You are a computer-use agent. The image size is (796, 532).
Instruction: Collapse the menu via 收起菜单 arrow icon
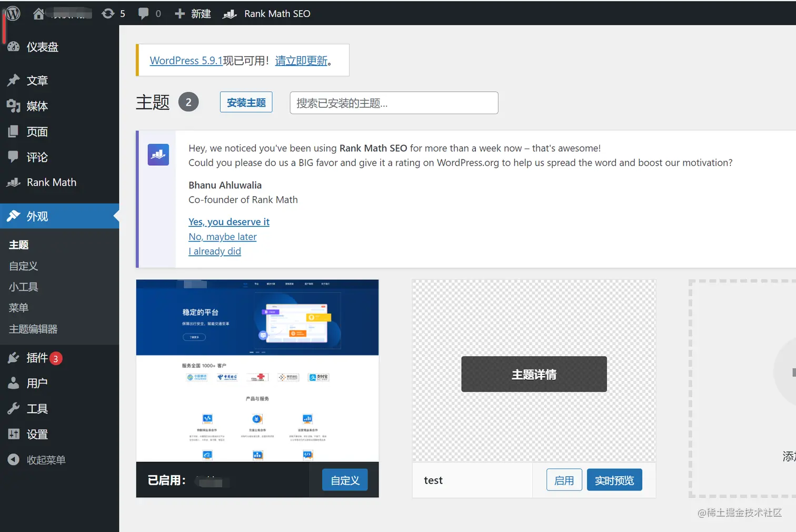(x=13, y=460)
